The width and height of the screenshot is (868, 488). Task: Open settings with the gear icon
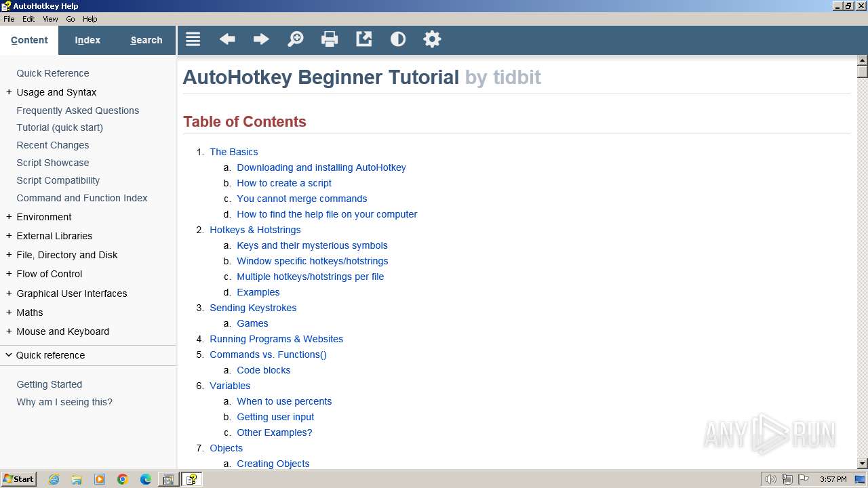pyautogui.click(x=432, y=39)
